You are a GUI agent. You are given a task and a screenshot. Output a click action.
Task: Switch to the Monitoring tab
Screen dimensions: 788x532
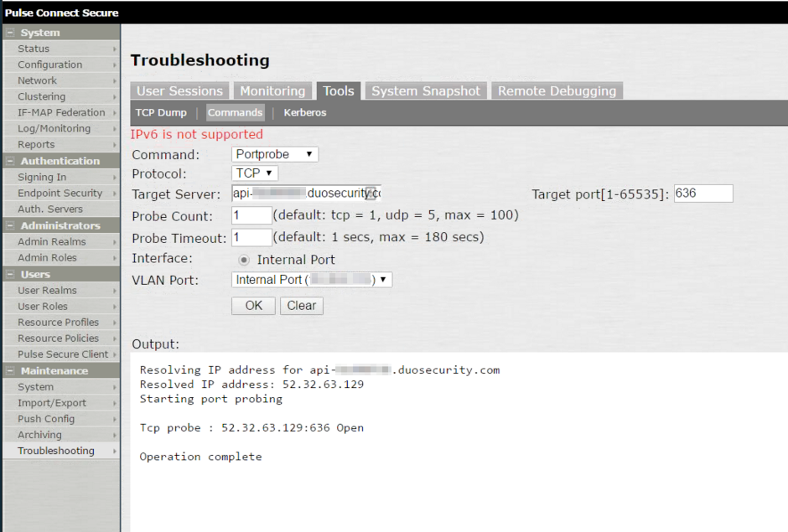[x=272, y=90]
